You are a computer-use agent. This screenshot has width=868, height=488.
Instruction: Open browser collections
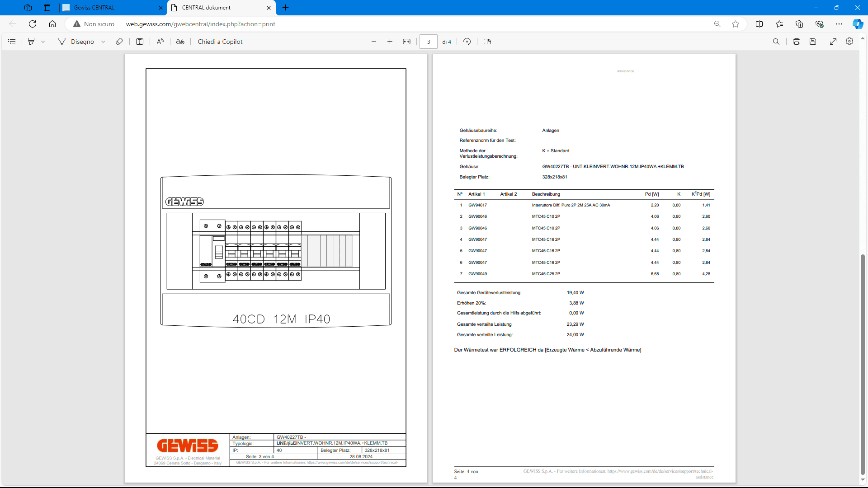799,24
